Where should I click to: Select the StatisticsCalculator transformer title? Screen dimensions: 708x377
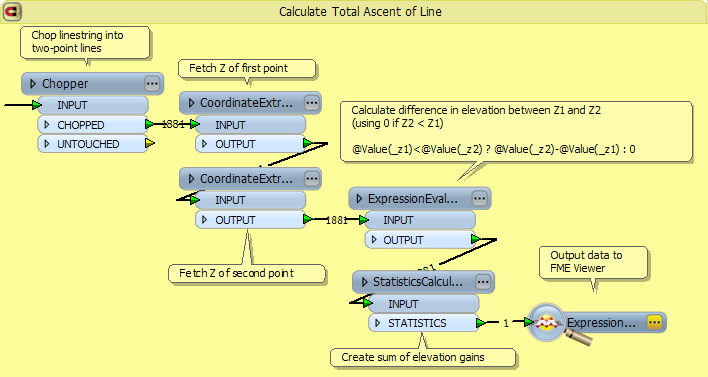coord(418,282)
